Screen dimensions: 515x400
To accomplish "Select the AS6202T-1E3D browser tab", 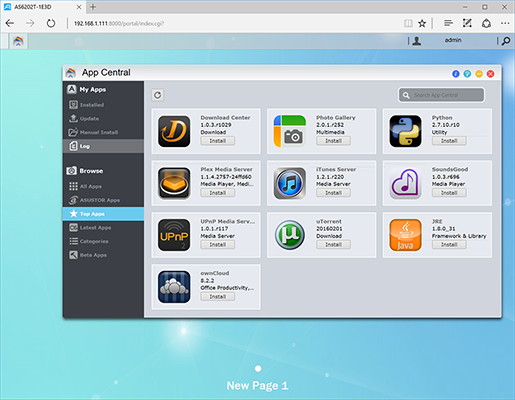I will click(43, 7).
